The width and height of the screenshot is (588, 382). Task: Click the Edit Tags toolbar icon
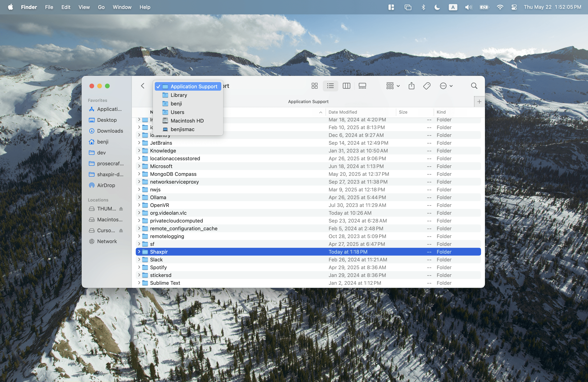click(427, 86)
